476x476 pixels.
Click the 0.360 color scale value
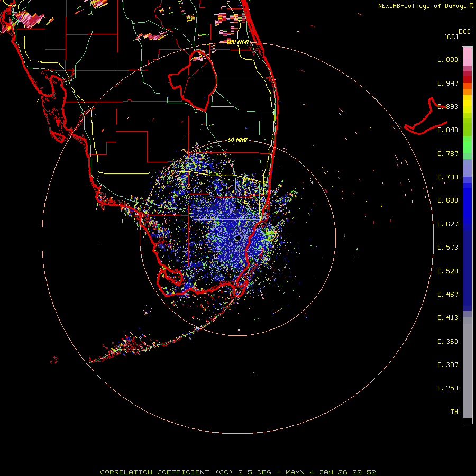pyautogui.click(x=448, y=342)
